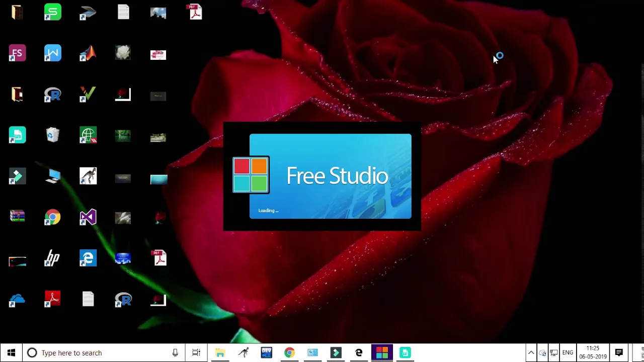Switch to Chrome in the taskbar
The image size is (644, 362).
(x=289, y=353)
